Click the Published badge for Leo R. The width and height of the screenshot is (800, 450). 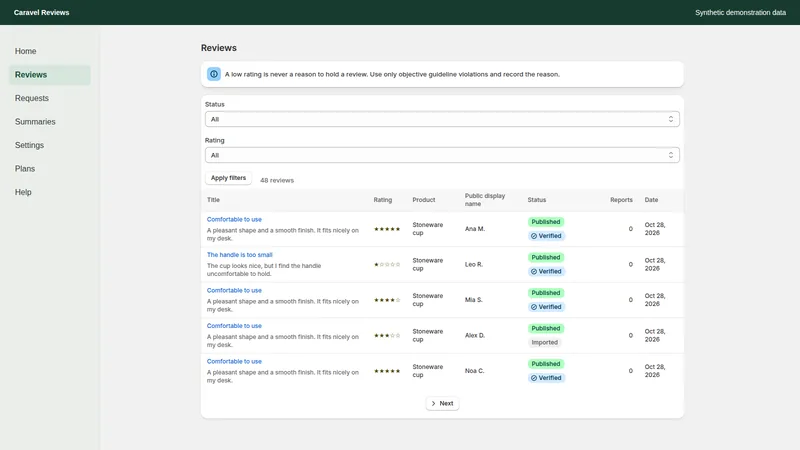pyautogui.click(x=545, y=257)
